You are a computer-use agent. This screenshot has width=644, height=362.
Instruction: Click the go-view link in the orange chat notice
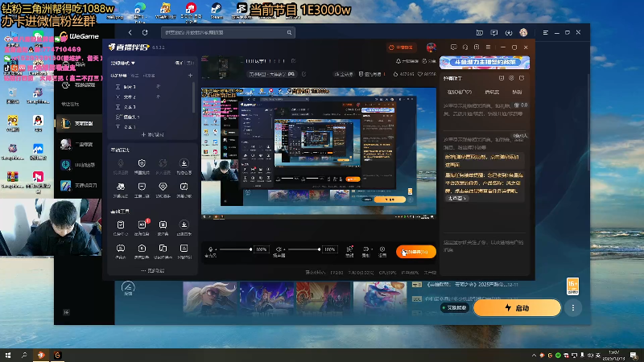click(457, 198)
